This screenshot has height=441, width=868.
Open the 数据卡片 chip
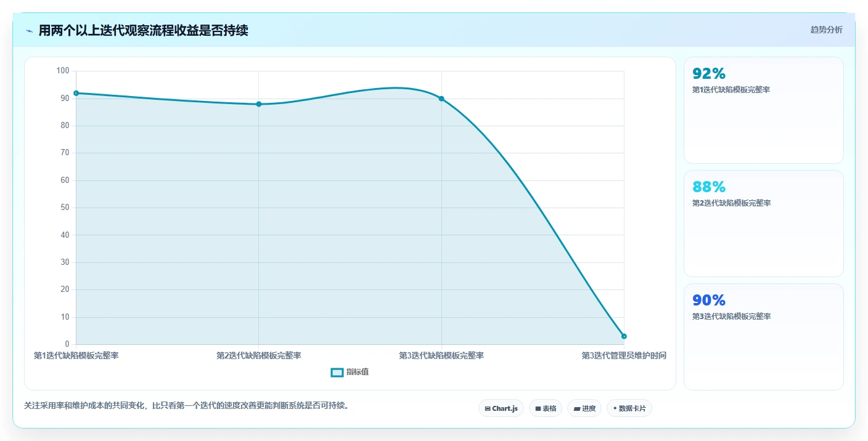[629, 408]
